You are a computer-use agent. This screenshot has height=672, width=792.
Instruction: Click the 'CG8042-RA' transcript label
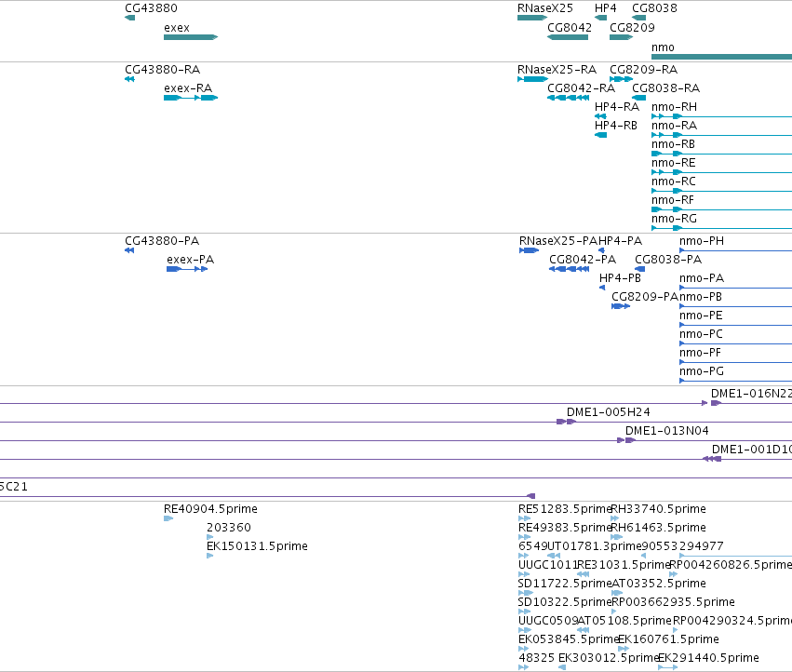click(x=581, y=87)
